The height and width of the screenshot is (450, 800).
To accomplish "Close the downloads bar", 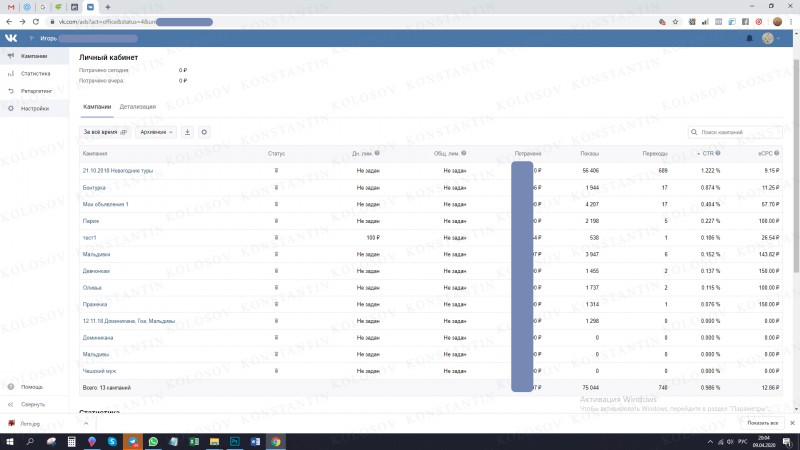I will click(x=792, y=423).
